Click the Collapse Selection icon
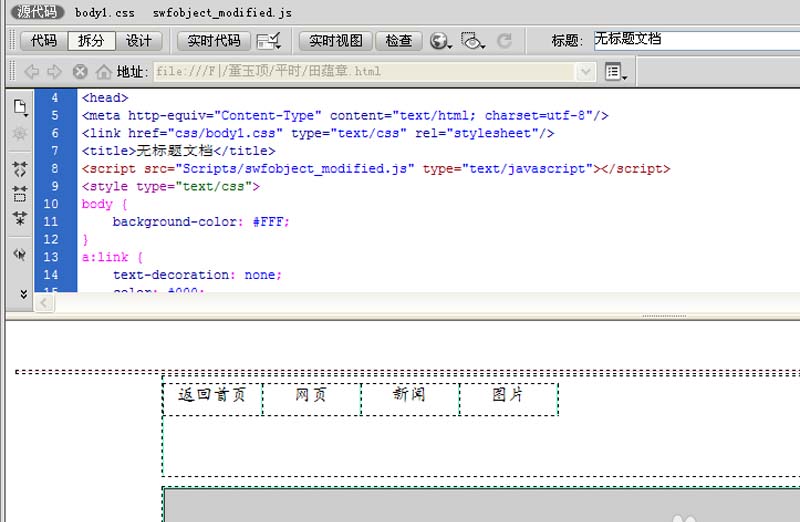 pyautogui.click(x=20, y=194)
